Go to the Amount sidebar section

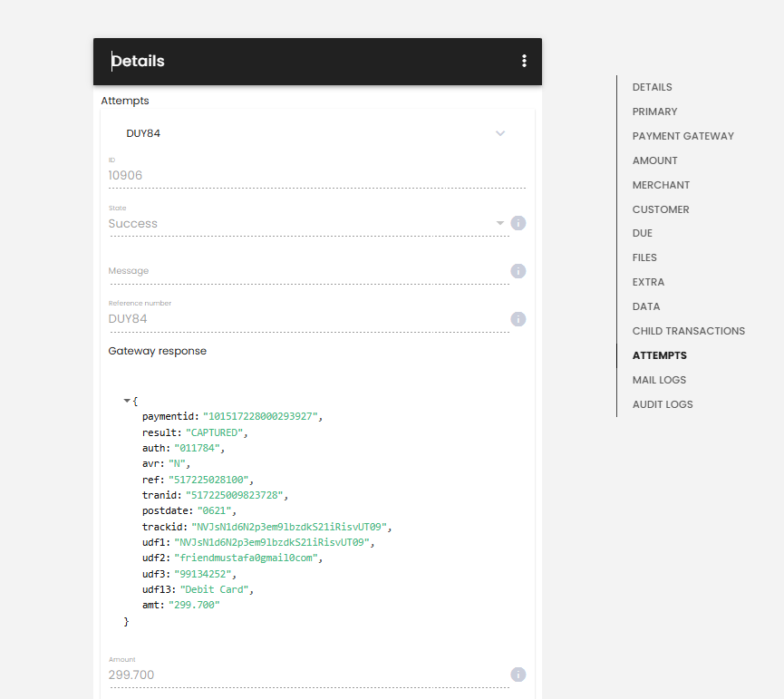tap(655, 160)
